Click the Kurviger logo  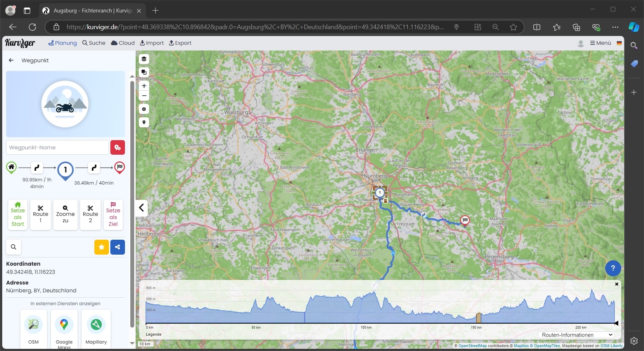[20, 43]
